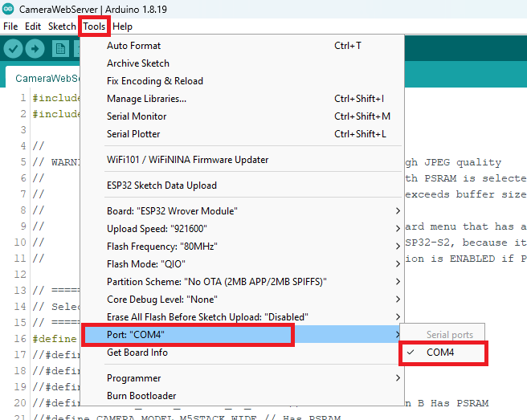
Task: Choose Auto Format from the menu
Action: [x=133, y=46]
